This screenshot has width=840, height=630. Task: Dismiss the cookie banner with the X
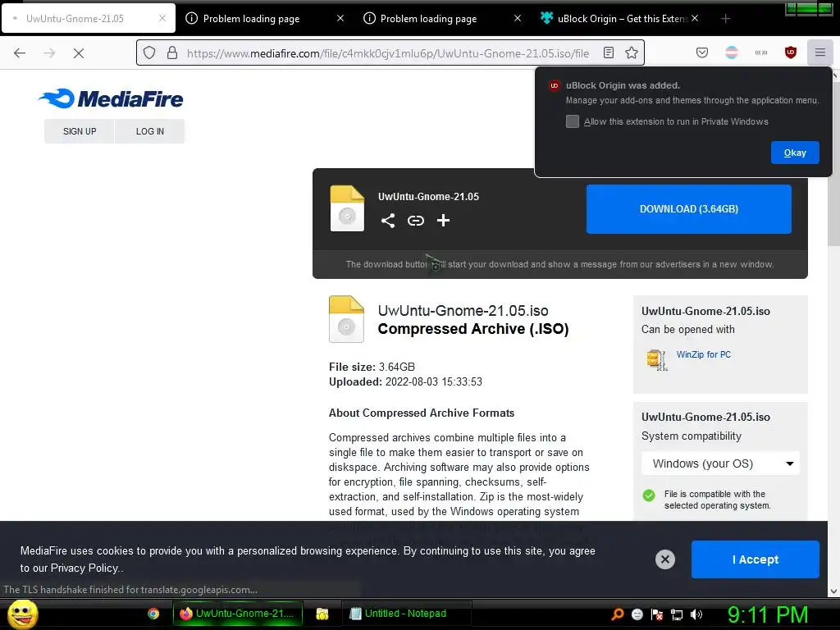point(664,559)
